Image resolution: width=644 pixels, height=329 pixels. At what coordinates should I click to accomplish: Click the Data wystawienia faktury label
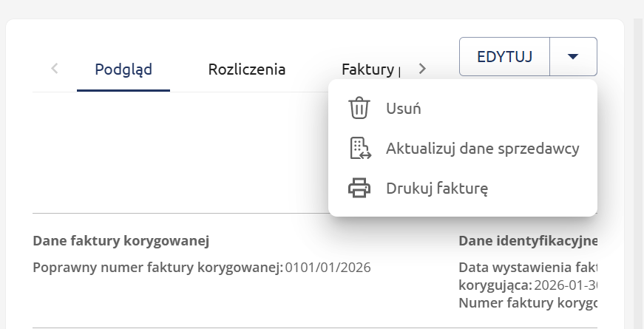[x=527, y=267]
